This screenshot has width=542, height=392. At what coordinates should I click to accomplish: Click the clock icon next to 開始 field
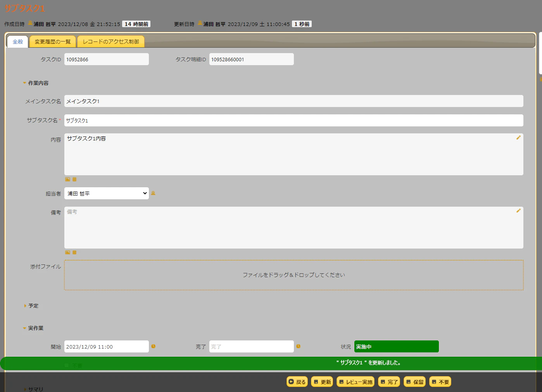point(153,346)
